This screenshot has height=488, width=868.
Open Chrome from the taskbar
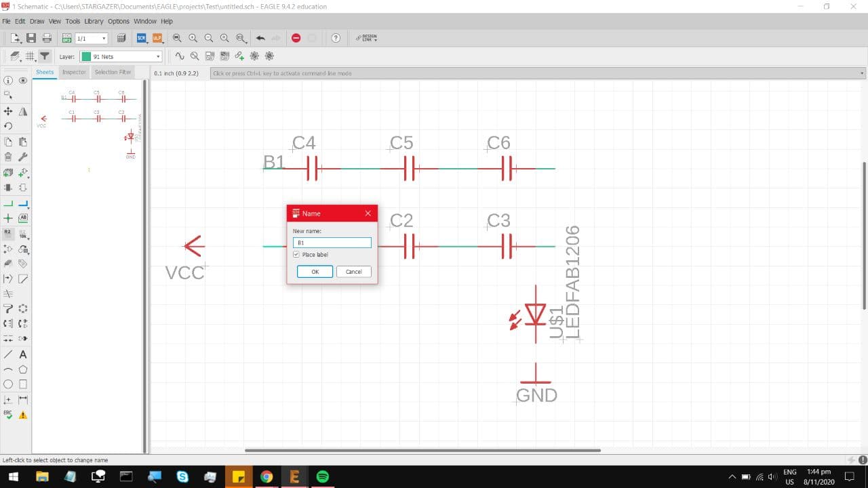pos(266,477)
